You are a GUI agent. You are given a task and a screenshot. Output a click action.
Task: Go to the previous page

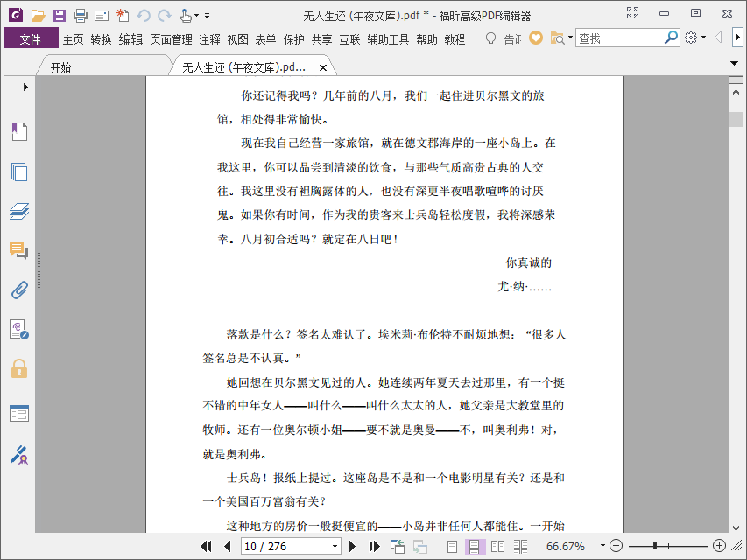(x=227, y=546)
